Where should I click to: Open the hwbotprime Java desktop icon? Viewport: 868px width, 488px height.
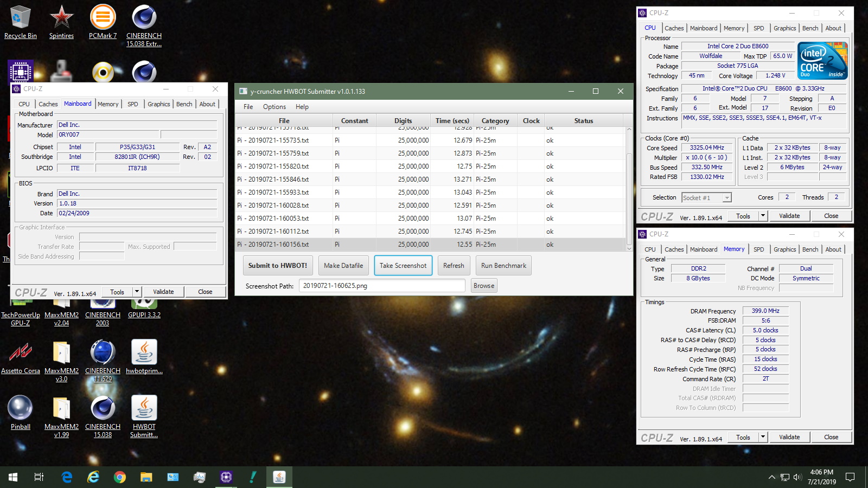[x=144, y=356]
